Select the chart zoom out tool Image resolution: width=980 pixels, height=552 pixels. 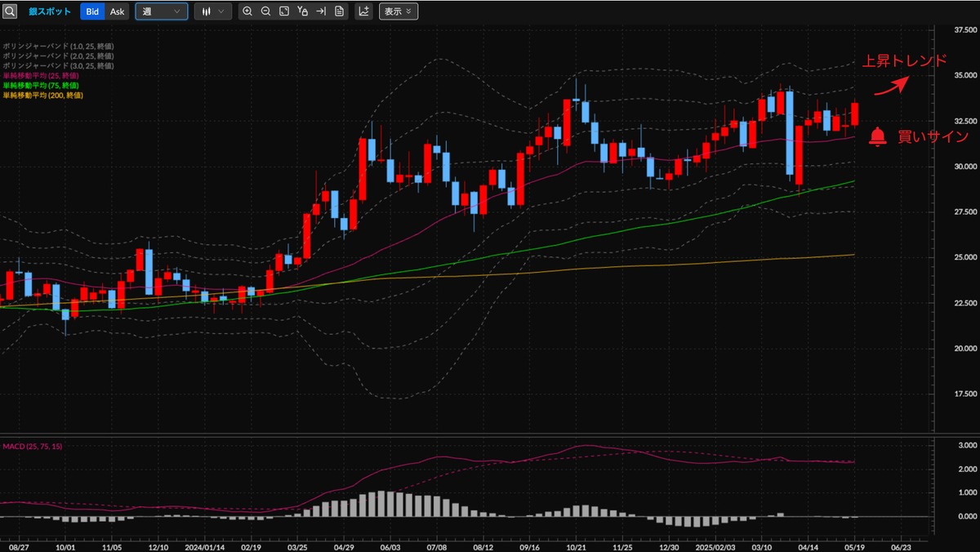tap(265, 11)
